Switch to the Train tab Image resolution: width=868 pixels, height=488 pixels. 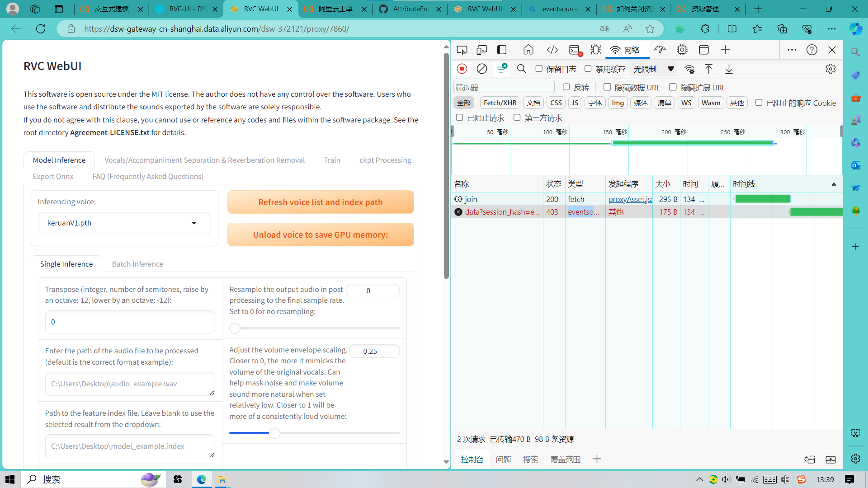click(332, 160)
